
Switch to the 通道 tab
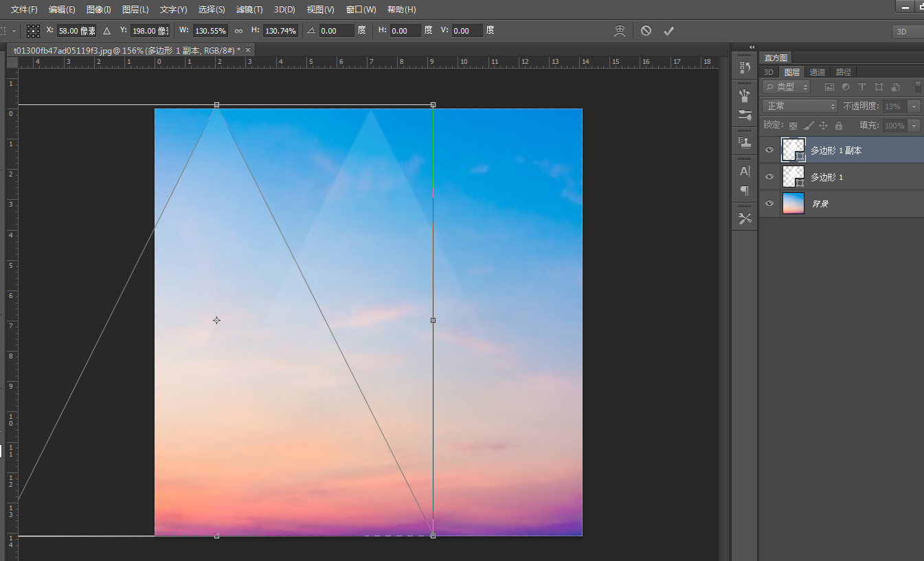click(817, 72)
